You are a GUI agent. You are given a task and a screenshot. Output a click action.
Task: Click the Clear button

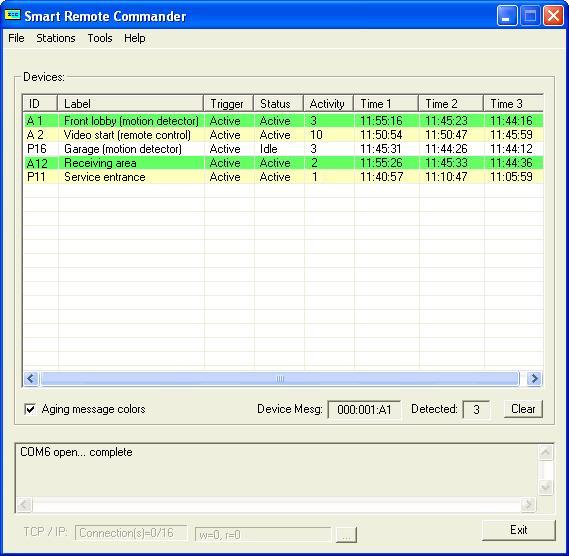click(x=523, y=409)
